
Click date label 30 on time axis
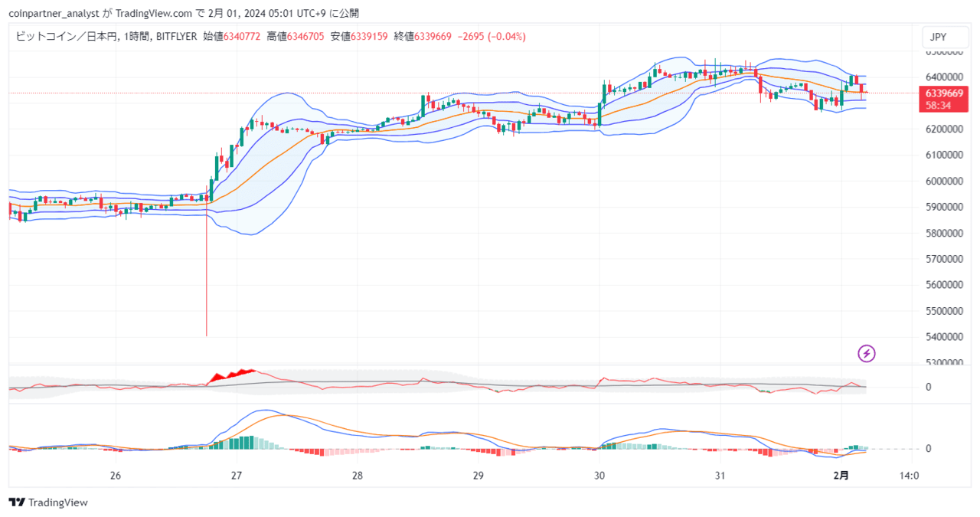[599, 476]
